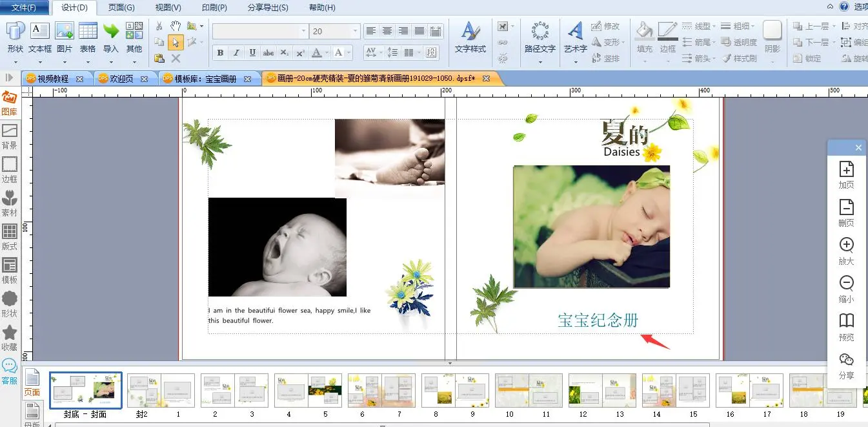Toggle underline text formatting
The width and height of the screenshot is (868, 427).
[252, 53]
